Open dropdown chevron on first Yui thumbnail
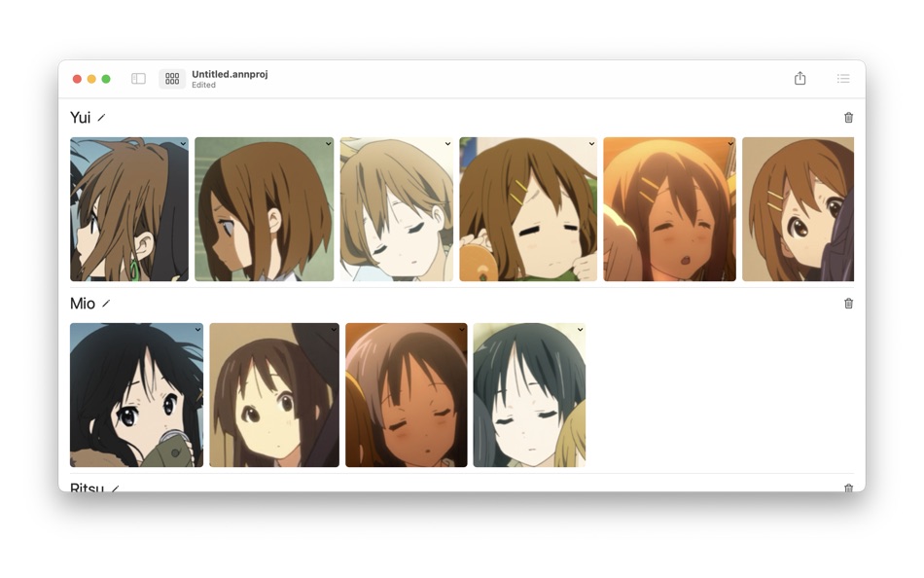 pyautogui.click(x=183, y=144)
